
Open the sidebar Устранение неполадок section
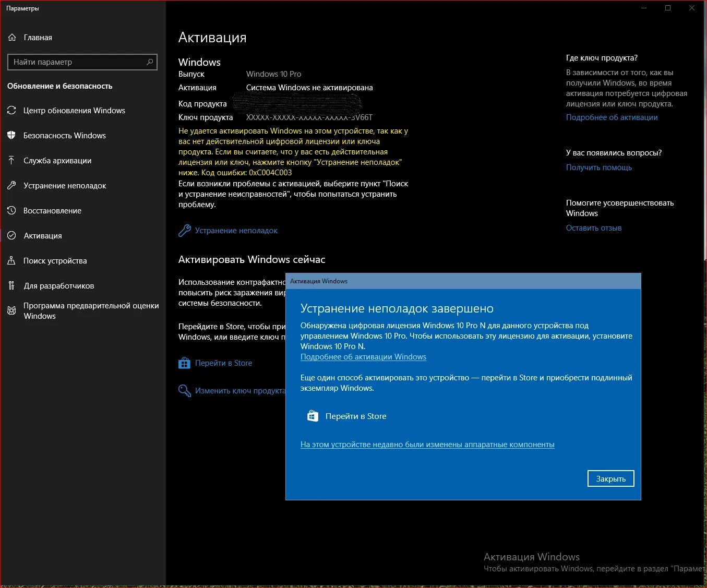coord(83,186)
